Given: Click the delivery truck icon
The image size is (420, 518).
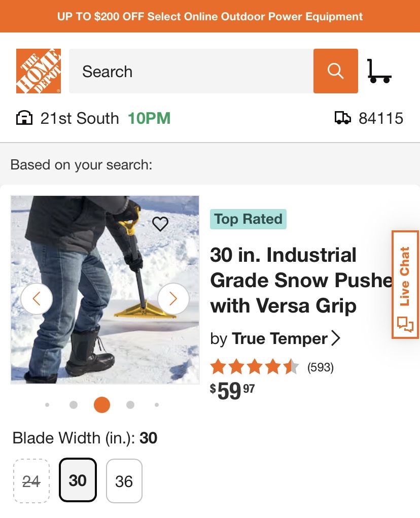Looking at the screenshot, I should [343, 119].
